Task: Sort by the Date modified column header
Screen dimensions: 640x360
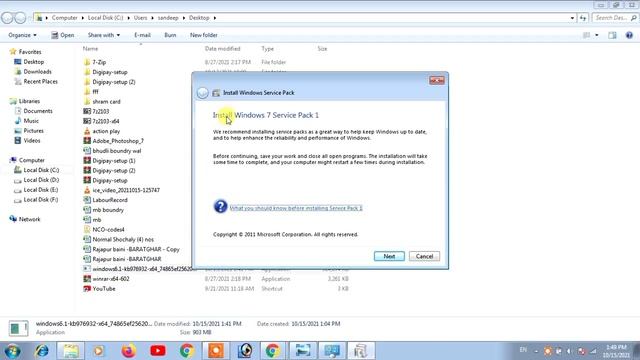Action: (x=222, y=49)
